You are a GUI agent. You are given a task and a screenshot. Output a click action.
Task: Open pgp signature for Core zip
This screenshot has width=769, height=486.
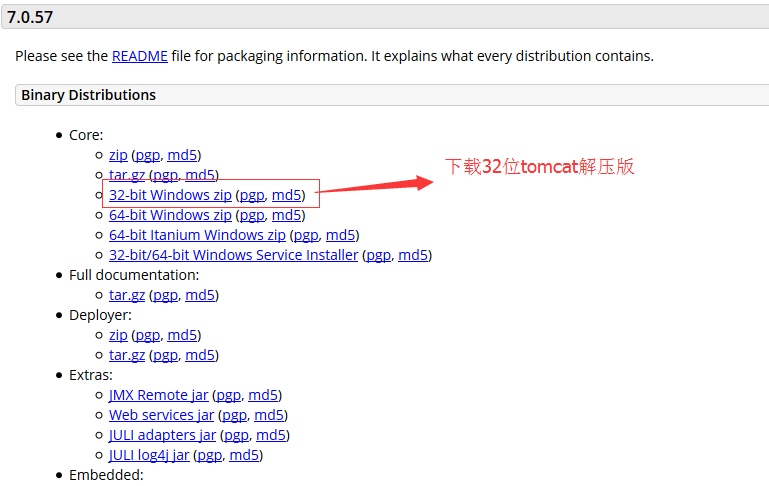coord(148,155)
